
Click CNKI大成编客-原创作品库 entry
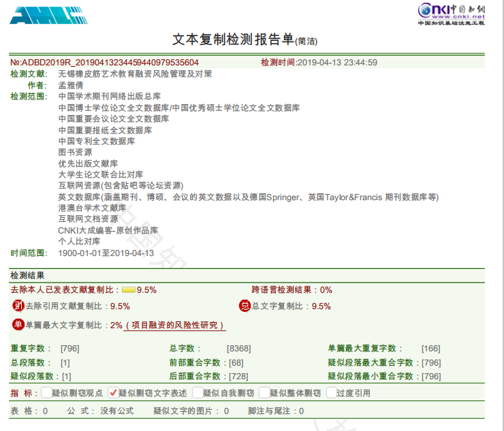coord(108,230)
